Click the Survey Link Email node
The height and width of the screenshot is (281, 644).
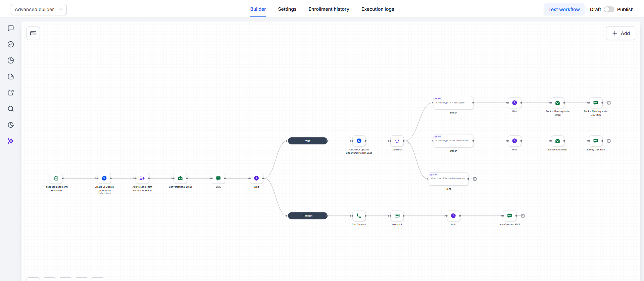pos(557,141)
